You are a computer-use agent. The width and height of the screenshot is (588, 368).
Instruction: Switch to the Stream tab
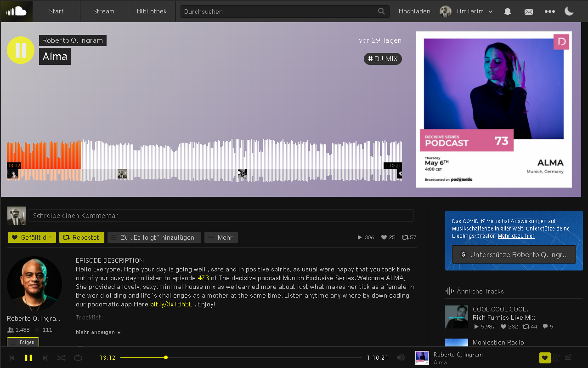[104, 11]
